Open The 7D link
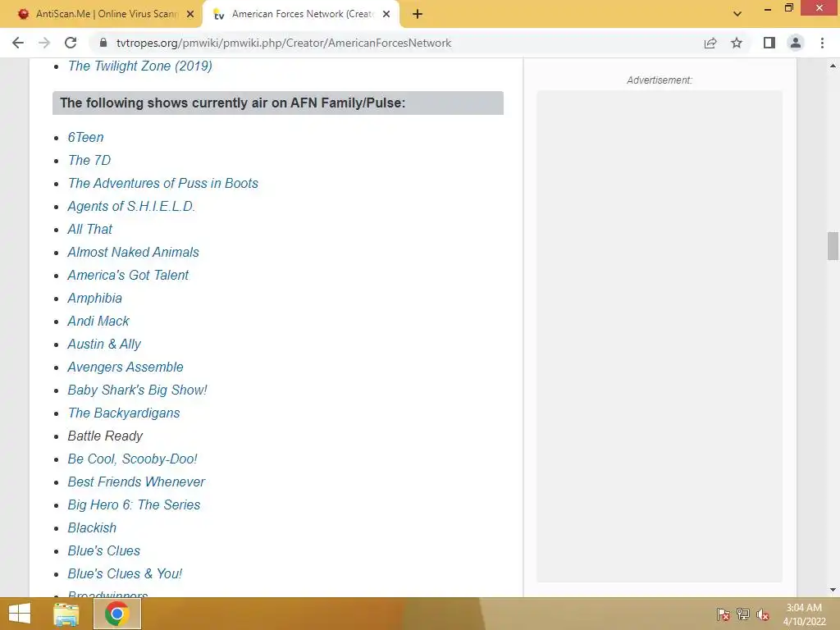This screenshot has width=840, height=630. [89, 160]
